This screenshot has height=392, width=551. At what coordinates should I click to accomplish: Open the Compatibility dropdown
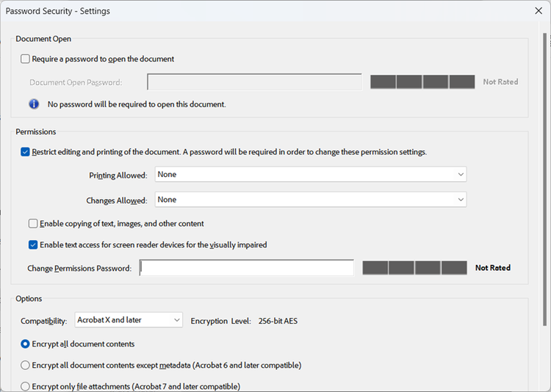(x=129, y=320)
